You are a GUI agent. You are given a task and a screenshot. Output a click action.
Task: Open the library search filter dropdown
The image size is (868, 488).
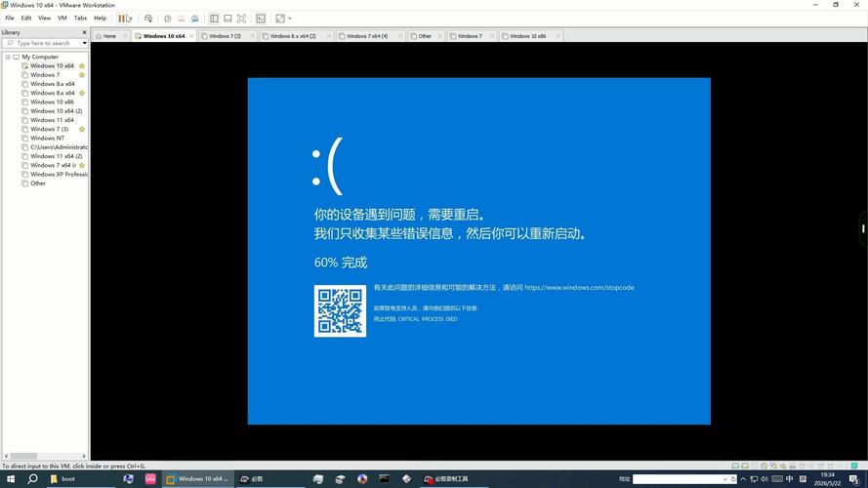[x=84, y=43]
